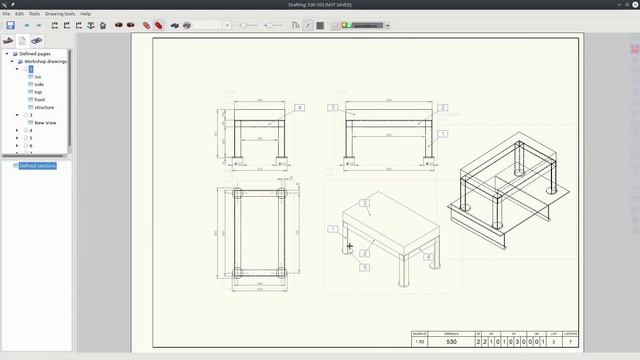Screen dimensions: 640x360
Task: Select page 4 label in tree
Action: point(31,131)
